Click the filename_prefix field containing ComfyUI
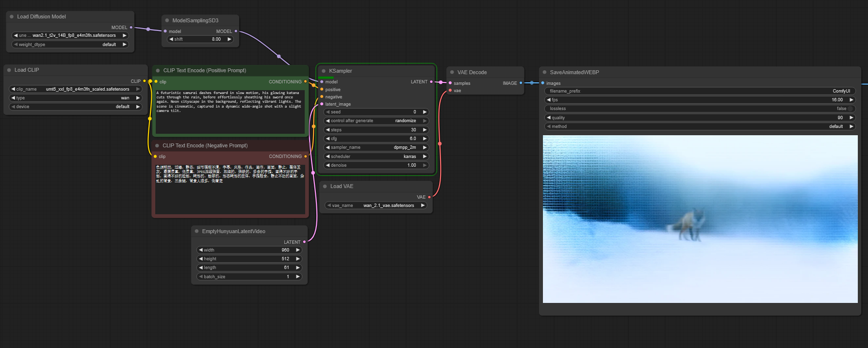 [700, 91]
